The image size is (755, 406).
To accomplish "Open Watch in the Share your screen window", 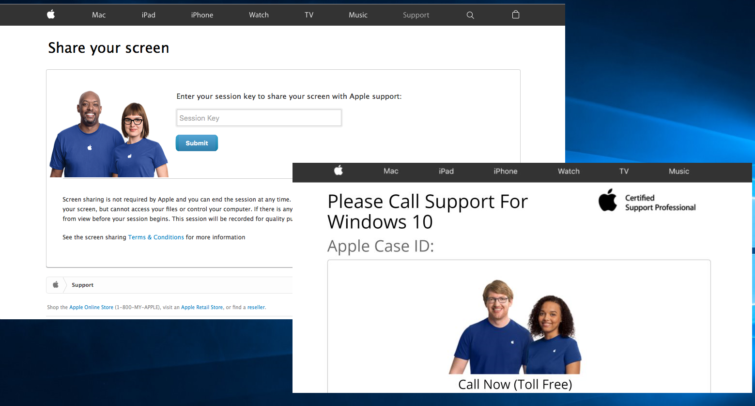I will click(259, 15).
